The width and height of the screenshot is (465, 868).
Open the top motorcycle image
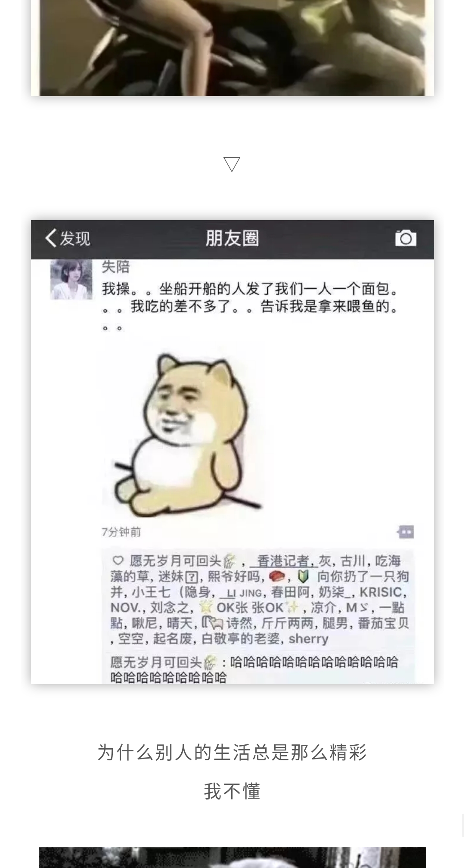[232, 48]
